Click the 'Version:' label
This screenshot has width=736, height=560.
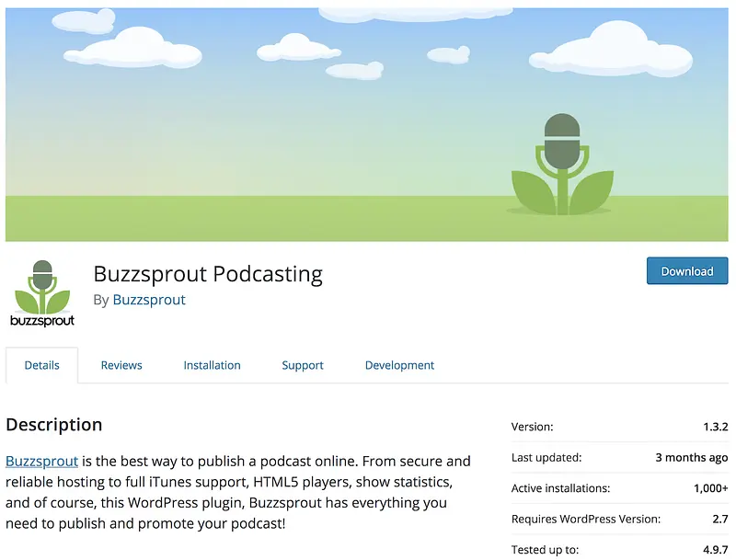point(533,427)
